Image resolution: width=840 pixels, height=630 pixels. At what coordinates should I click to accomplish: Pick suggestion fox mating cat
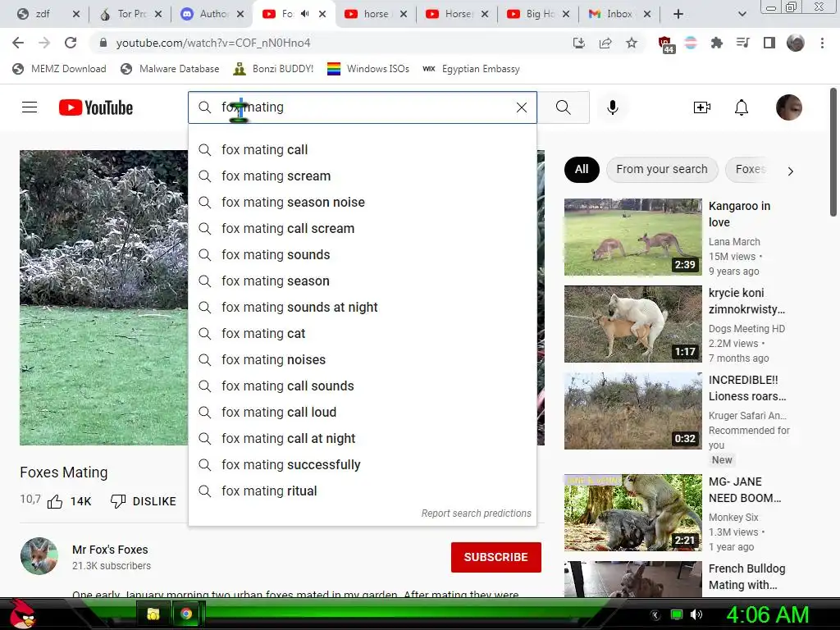(x=363, y=333)
